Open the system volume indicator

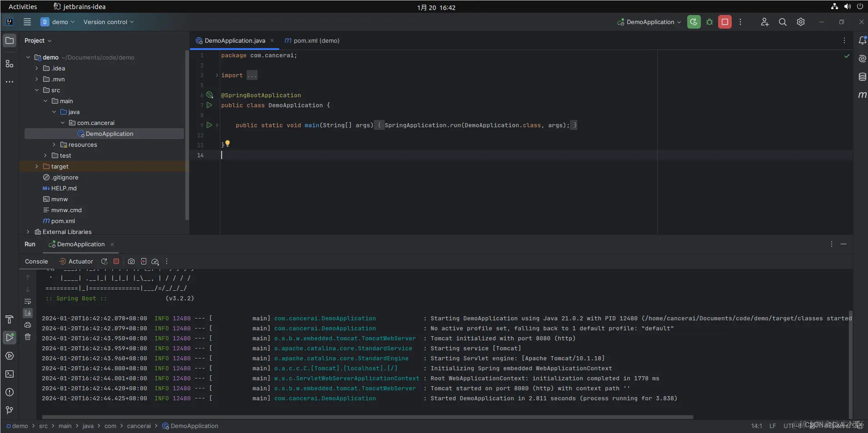coord(848,6)
